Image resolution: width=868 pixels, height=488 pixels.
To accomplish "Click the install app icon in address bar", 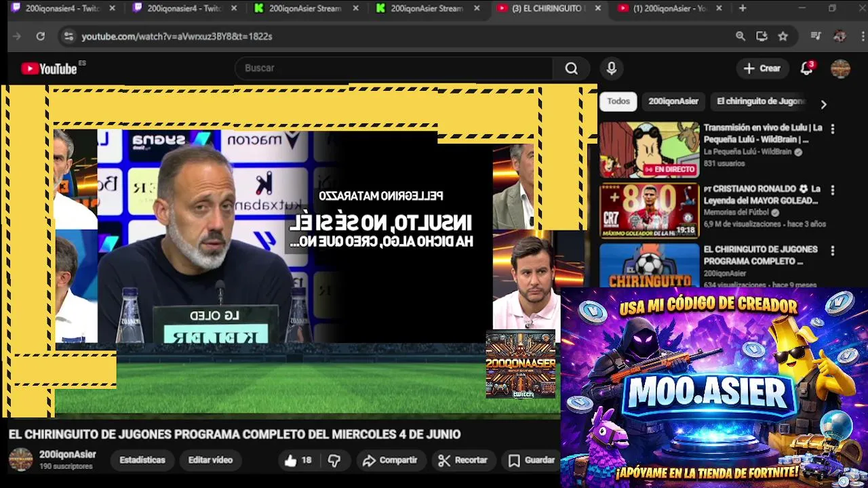I will pyautogui.click(x=762, y=36).
